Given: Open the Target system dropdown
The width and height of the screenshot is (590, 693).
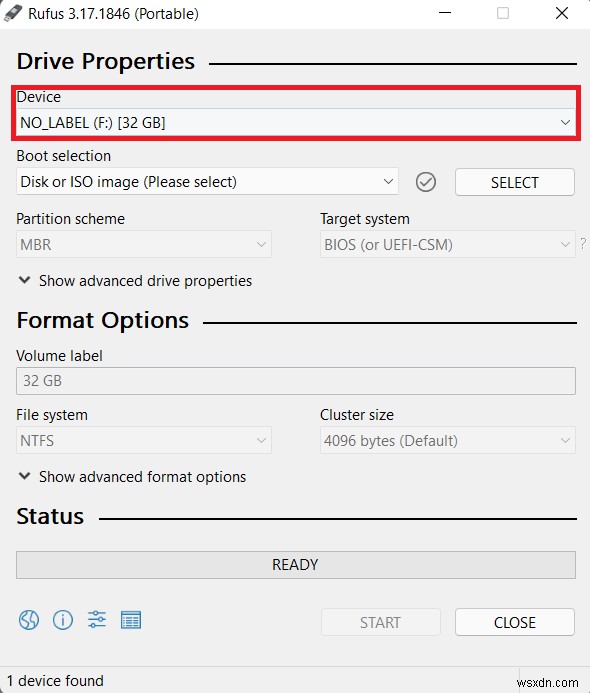Looking at the screenshot, I should (x=448, y=244).
